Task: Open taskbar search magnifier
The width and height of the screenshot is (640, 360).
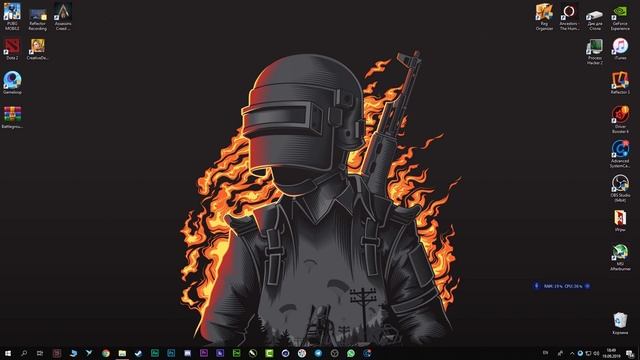Action: pyautogui.click(x=24, y=353)
